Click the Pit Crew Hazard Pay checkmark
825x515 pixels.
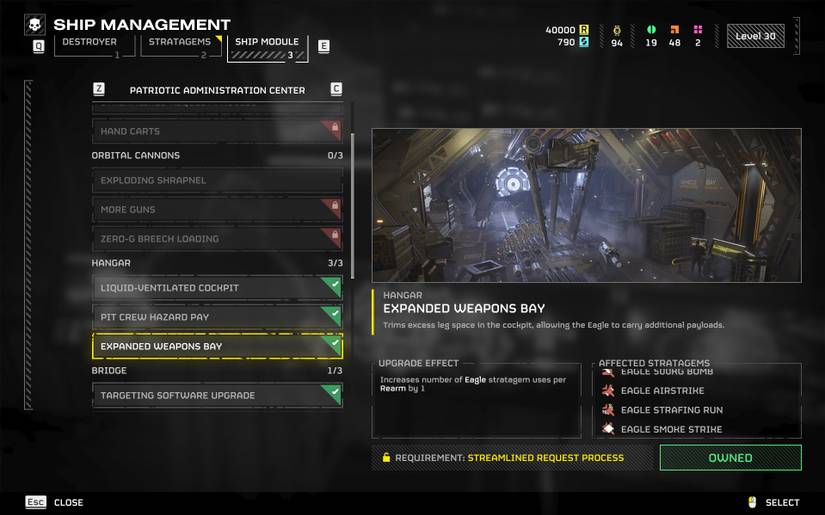335,314
